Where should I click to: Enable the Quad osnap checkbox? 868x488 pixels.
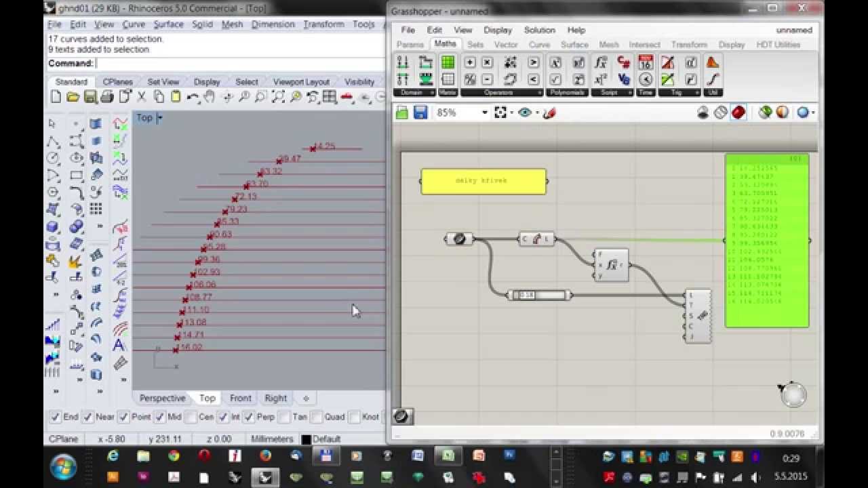coord(317,417)
